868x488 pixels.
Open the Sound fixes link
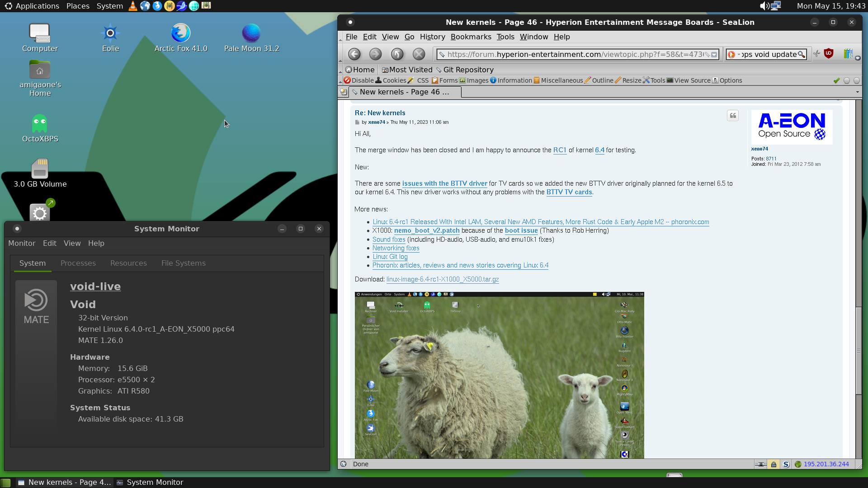(389, 239)
